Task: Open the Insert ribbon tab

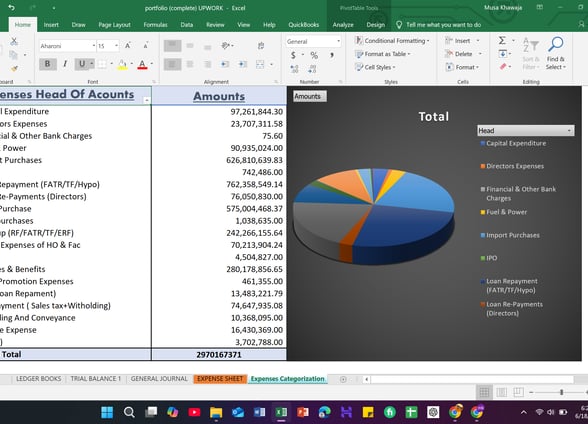Action: (51, 25)
